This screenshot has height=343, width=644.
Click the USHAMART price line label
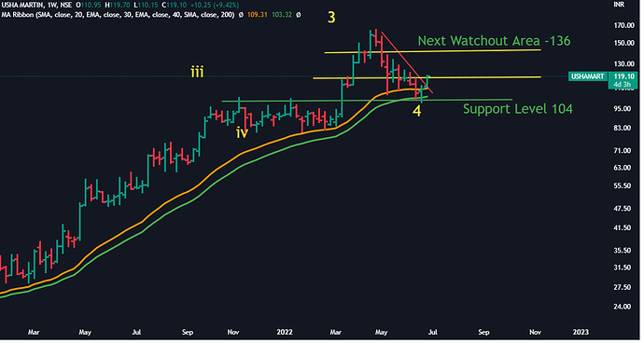click(587, 76)
